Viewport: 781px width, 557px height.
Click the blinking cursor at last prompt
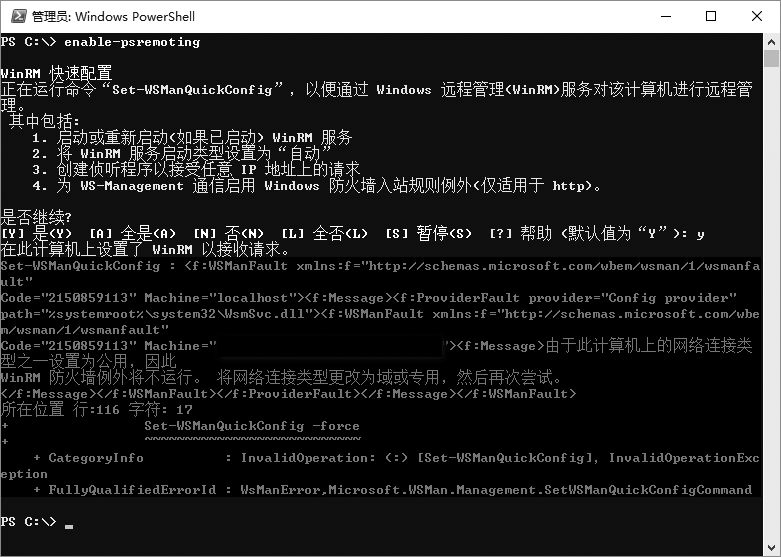click(69, 524)
